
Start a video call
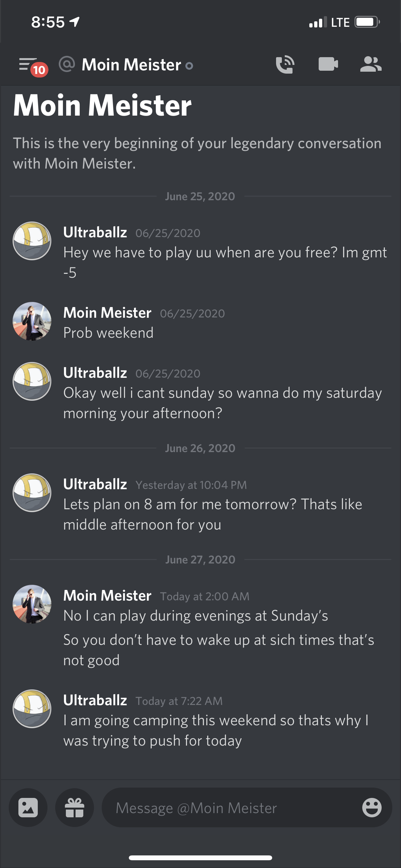328,64
